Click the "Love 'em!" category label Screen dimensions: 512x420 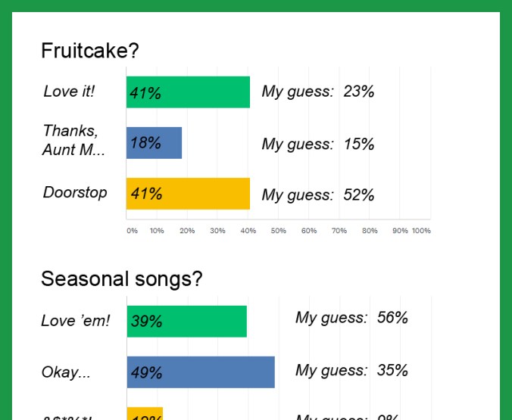75,321
